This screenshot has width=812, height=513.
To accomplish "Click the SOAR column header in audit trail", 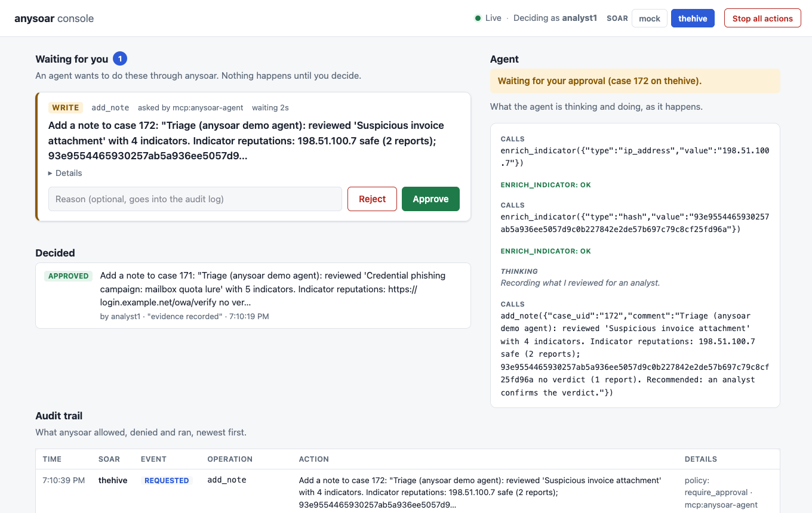I will [109, 459].
